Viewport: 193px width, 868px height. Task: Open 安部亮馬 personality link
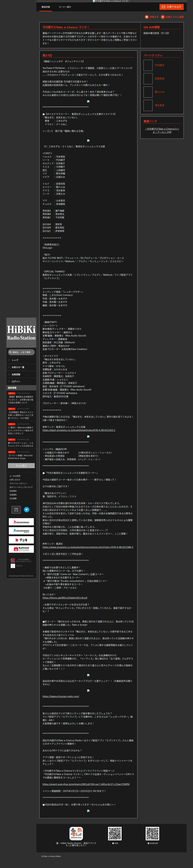160,79
